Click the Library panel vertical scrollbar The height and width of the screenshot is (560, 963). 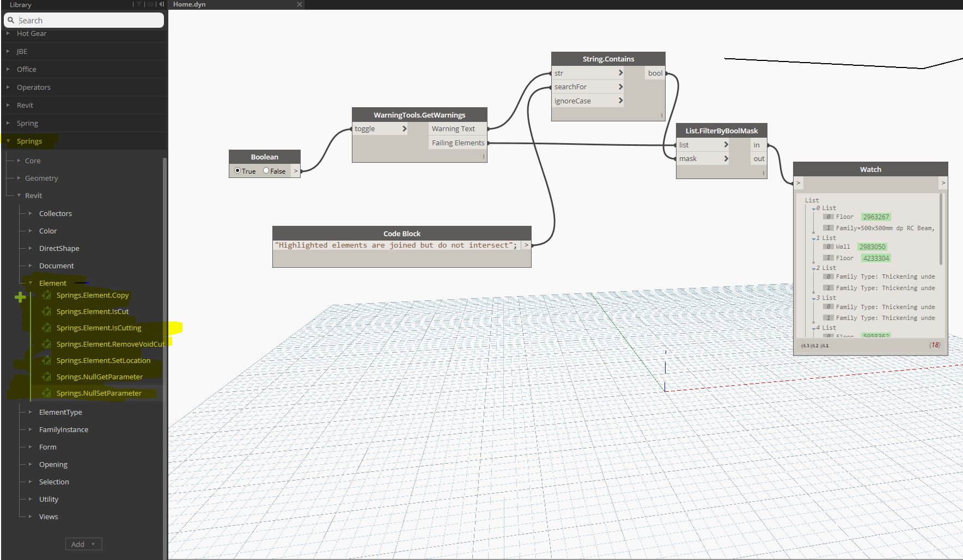tap(164, 358)
